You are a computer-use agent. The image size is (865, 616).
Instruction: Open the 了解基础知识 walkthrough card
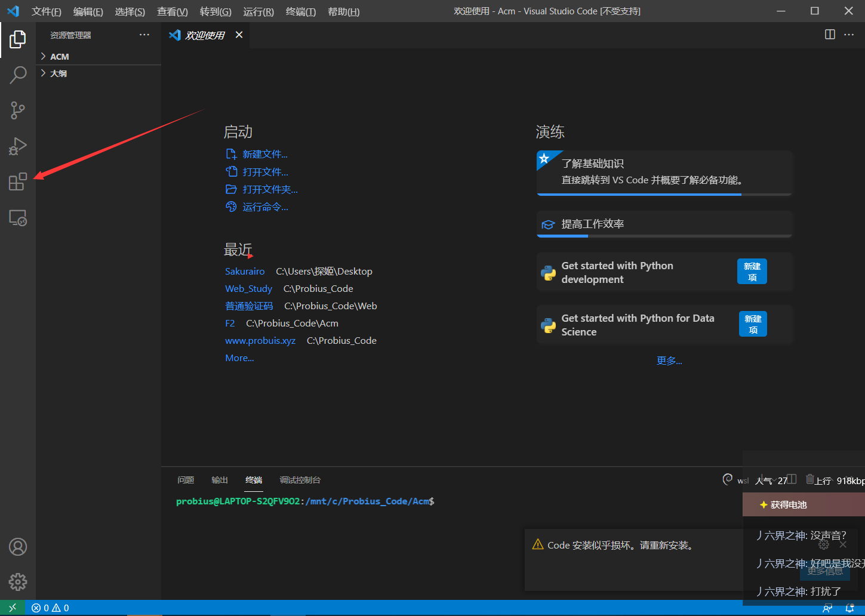(x=664, y=173)
